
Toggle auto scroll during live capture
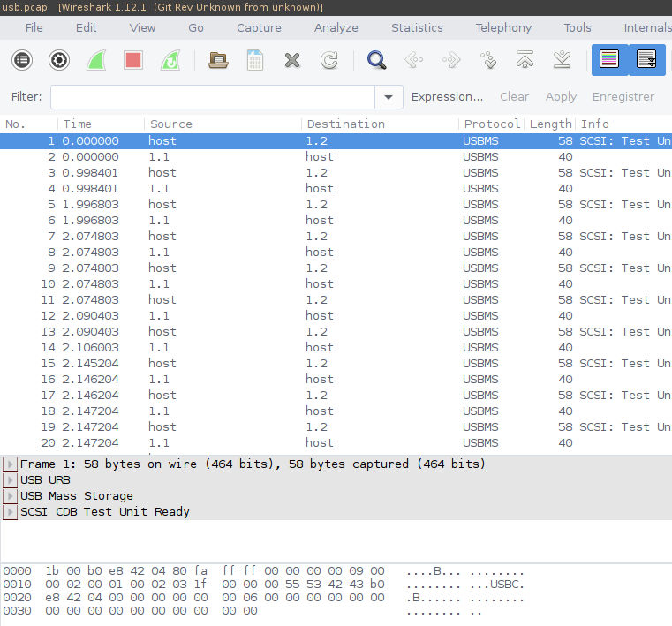pos(646,61)
